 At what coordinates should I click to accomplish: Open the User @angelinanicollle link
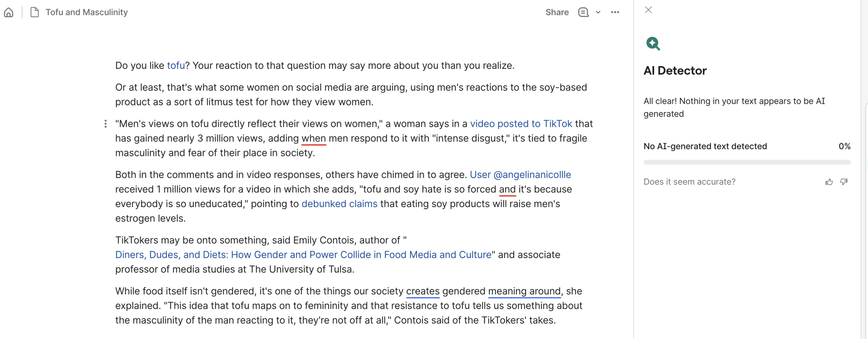tap(520, 175)
